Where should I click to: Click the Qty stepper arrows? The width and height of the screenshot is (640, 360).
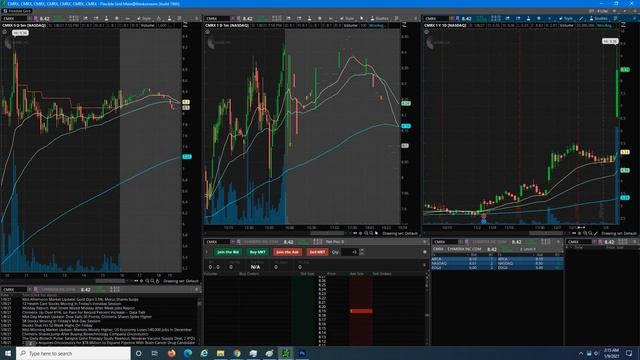point(361,252)
